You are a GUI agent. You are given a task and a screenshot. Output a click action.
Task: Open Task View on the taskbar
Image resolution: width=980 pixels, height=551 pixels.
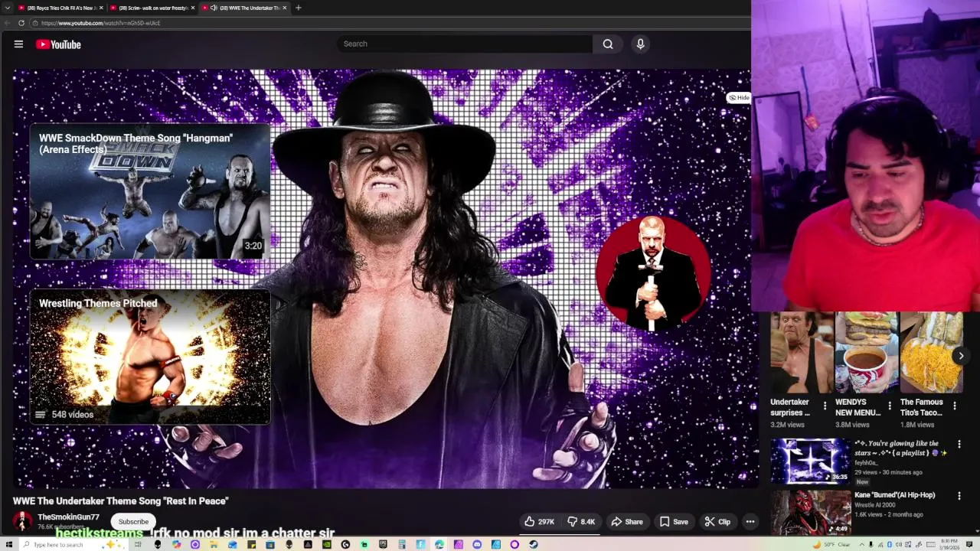138,544
